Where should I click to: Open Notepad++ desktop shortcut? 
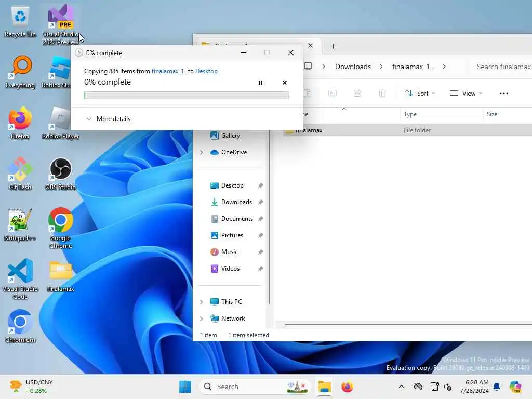click(x=20, y=224)
